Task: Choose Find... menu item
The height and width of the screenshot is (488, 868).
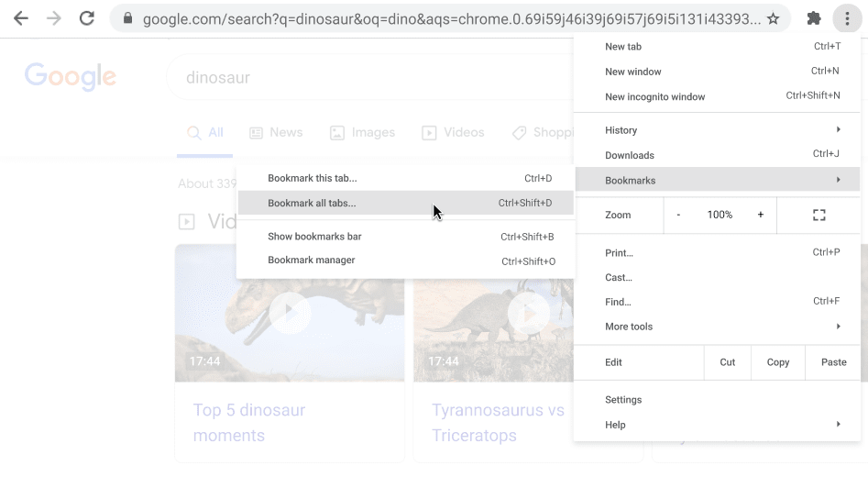Action: [x=718, y=302]
